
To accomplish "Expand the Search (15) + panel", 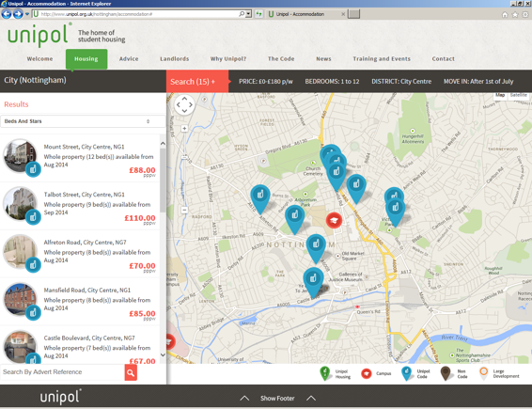I will [197, 82].
